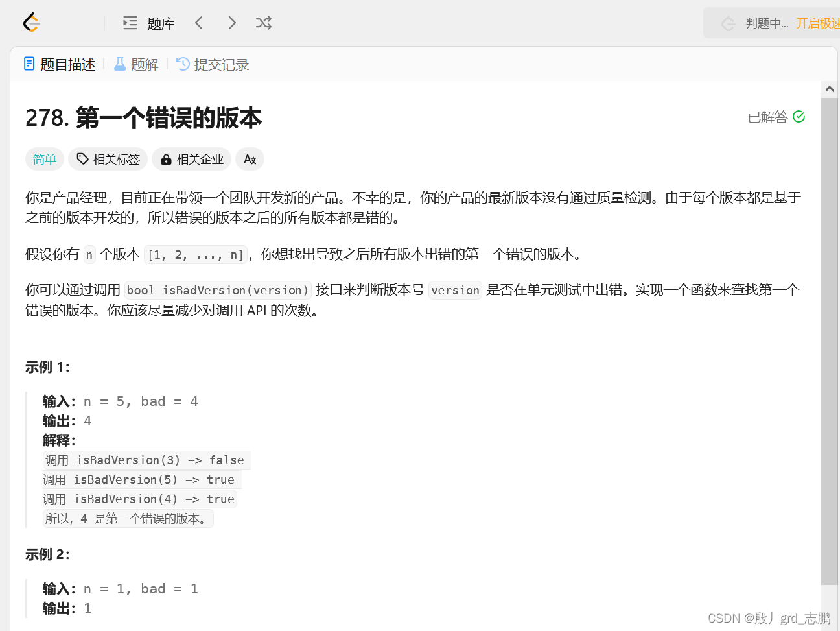Click the 示例 2 heading
Viewport: 840px width, 631px height.
[47, 554]
